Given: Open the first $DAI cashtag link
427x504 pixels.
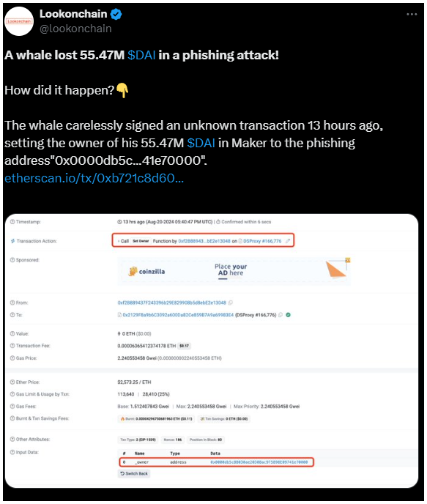Looking at the screenshot, I should click(x=141, y=55).
